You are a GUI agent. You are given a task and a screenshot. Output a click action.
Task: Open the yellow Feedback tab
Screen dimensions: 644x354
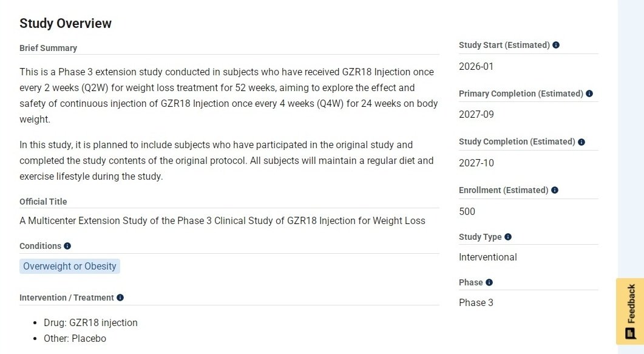[x=630, y=311]
